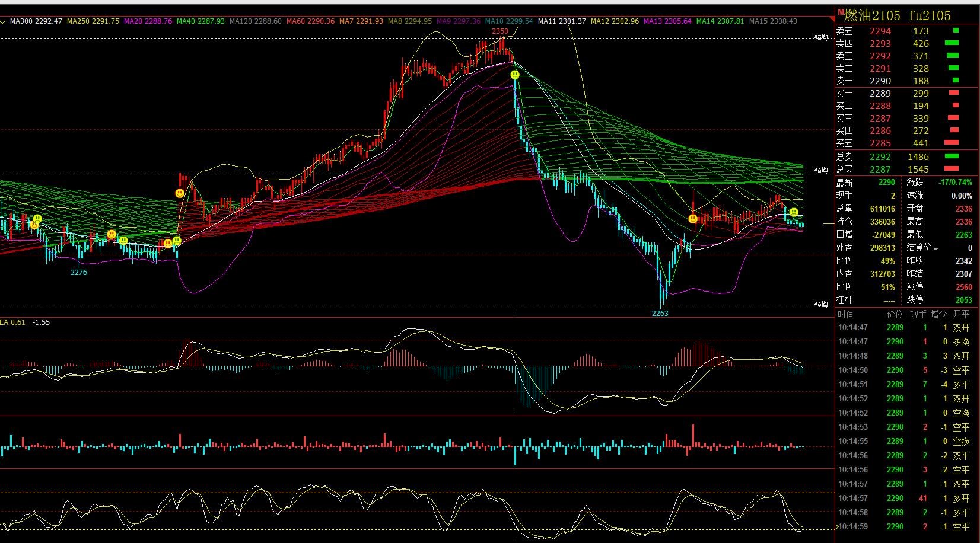980x543 pixels.
Task: Select the 10:14:48 trade row
Action: [906, 356]
